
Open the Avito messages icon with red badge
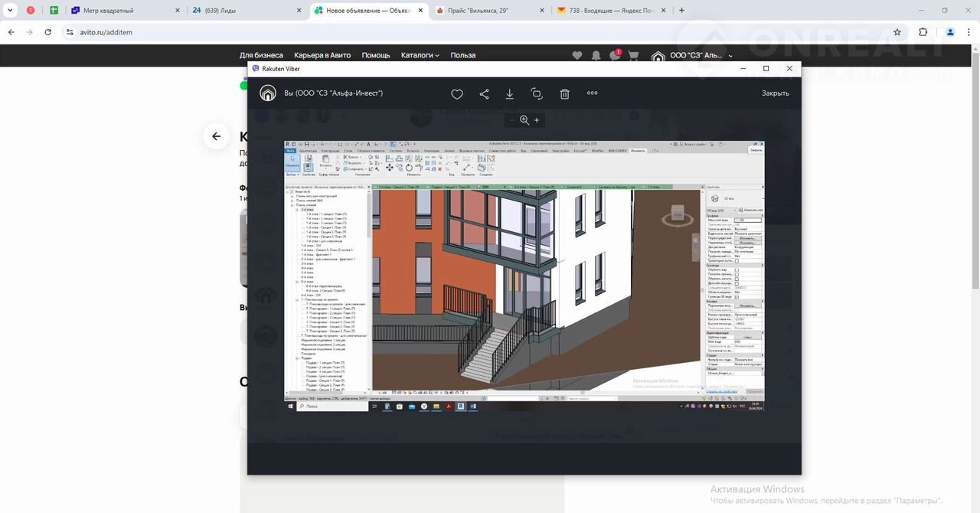click(x=614, y=55)
